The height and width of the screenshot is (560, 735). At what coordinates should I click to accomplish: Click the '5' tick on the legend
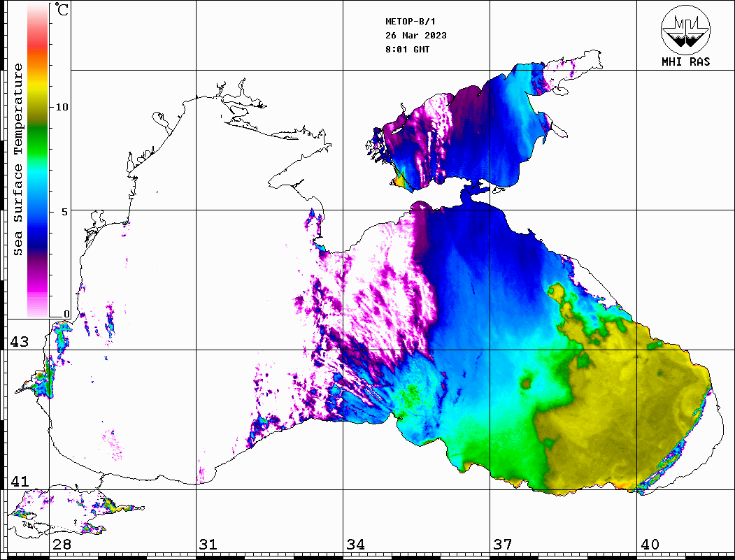tap(64, 211)
